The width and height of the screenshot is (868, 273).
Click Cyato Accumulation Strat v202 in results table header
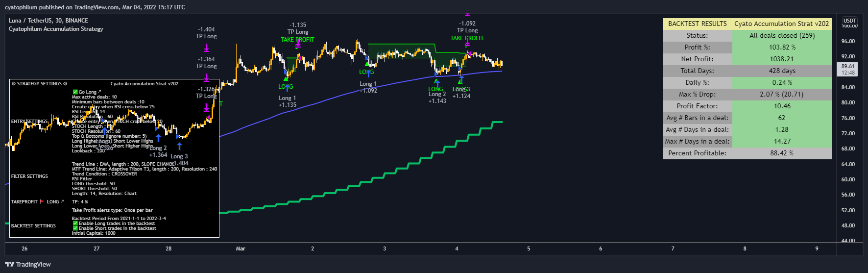click(x=782, y=24)
